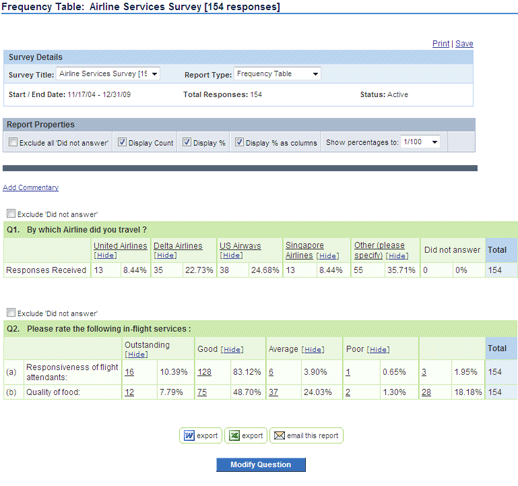Click the Save link
Screen dimensions: 518x486
(464, 43)
